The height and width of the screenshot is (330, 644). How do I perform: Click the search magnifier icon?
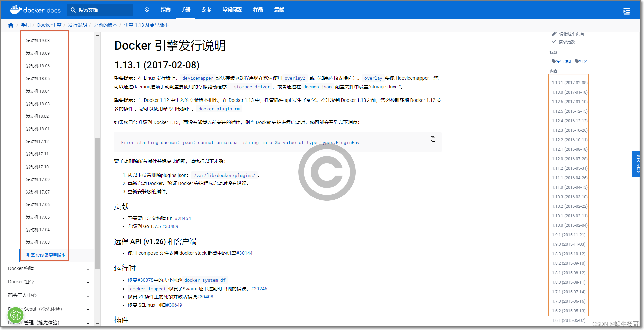[x=73, y=10]
